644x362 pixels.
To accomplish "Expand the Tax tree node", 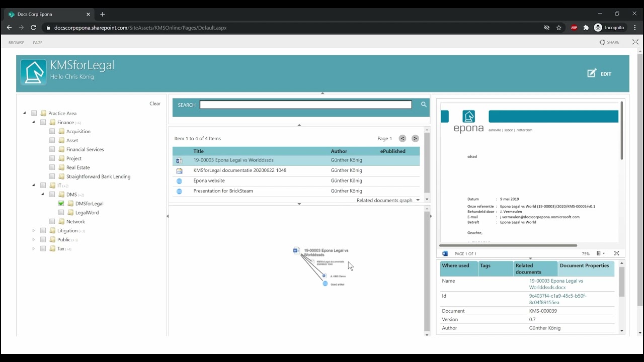I will (34, 249).
